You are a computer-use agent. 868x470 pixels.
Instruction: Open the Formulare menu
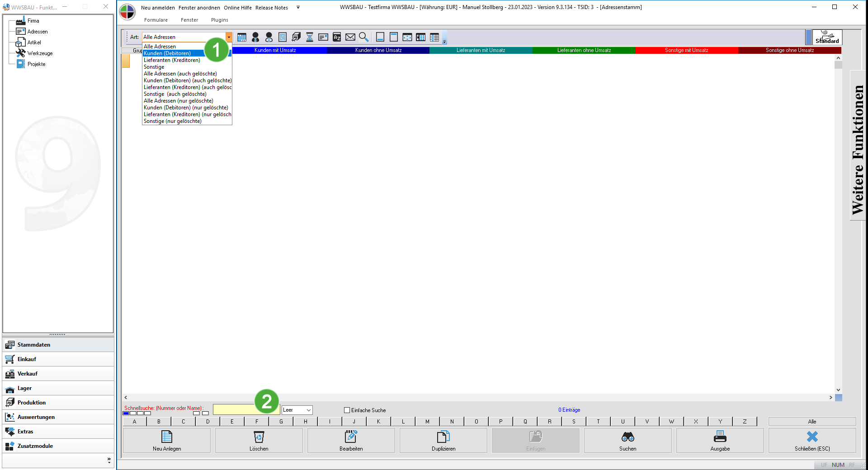coord(156,20)
